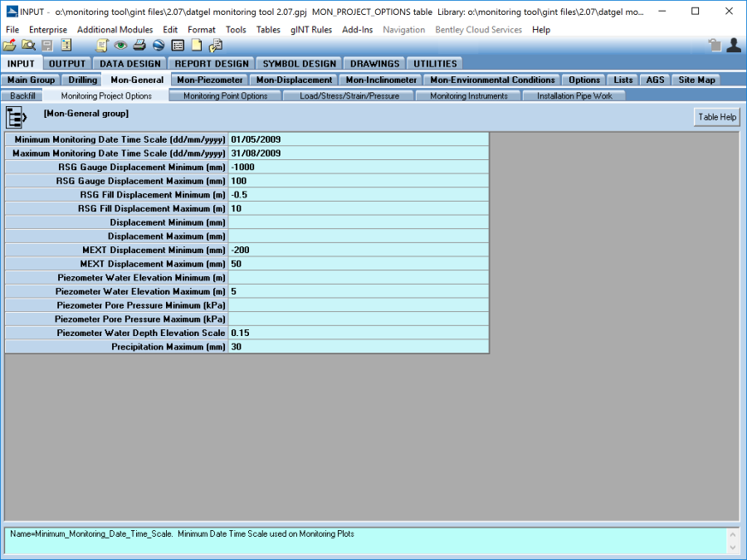Click the blank yellow note icon
747x560 pixels.
coord(197,46)
